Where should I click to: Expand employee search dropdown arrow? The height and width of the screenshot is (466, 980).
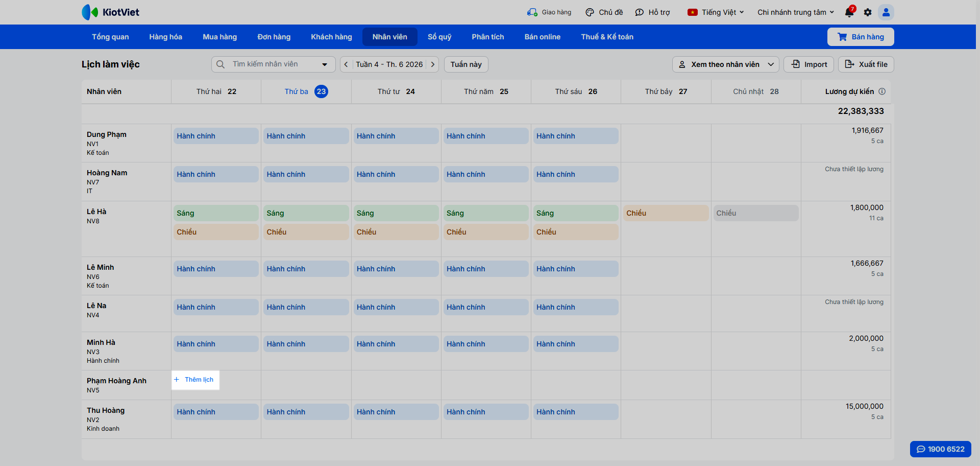325,64
